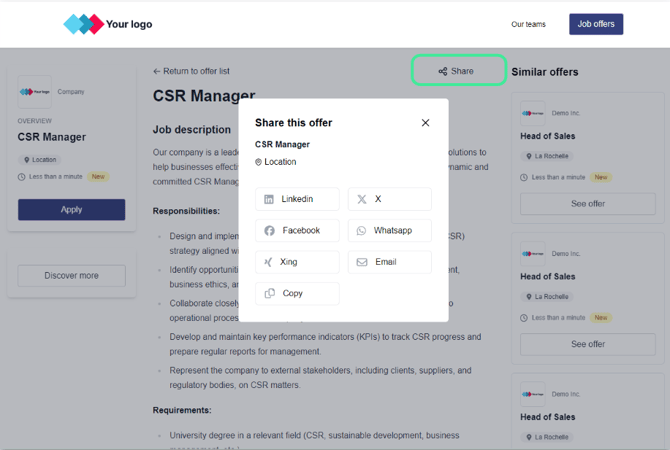Copy the offer link
This screenshot has width=670, height=450.
(297, 293)
